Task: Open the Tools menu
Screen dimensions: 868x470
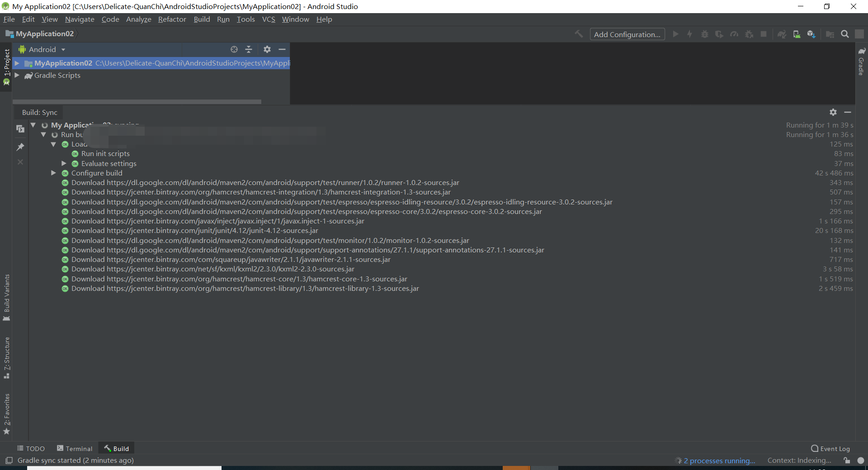Action: [x=245, y=19]
